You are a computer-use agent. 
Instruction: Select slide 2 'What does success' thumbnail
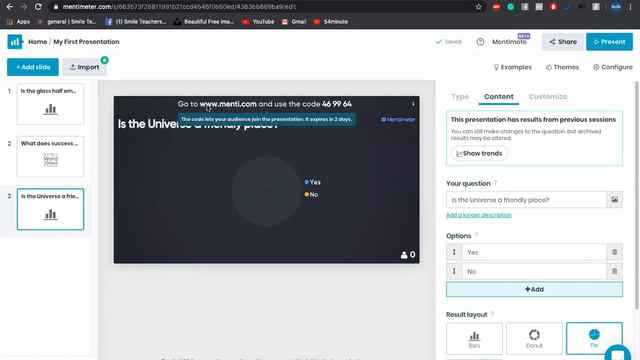50,157
